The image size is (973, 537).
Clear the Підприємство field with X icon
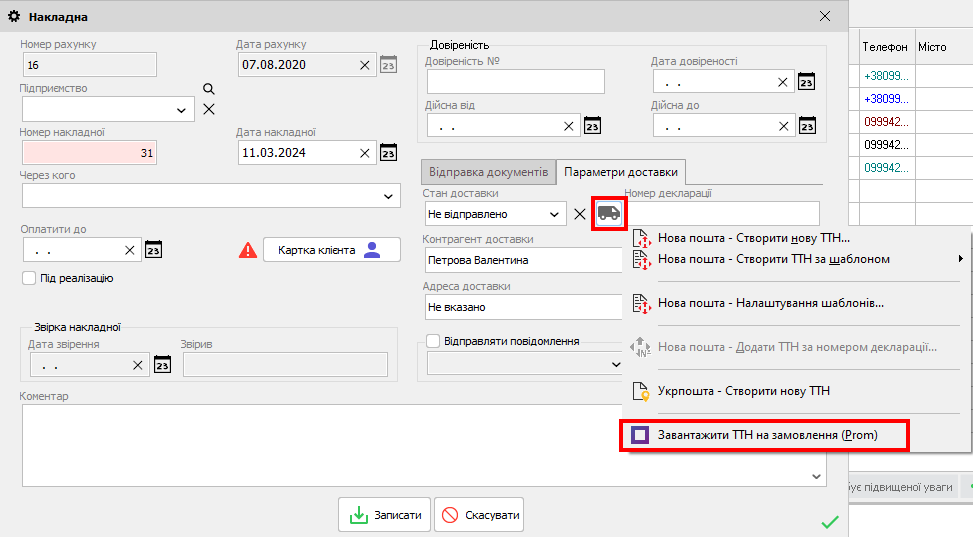pos(209,109)
